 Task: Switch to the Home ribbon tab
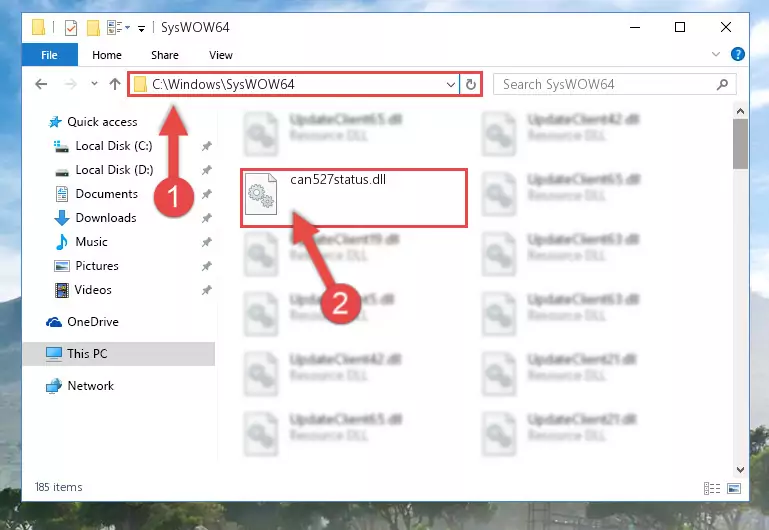tap(106, 55)
